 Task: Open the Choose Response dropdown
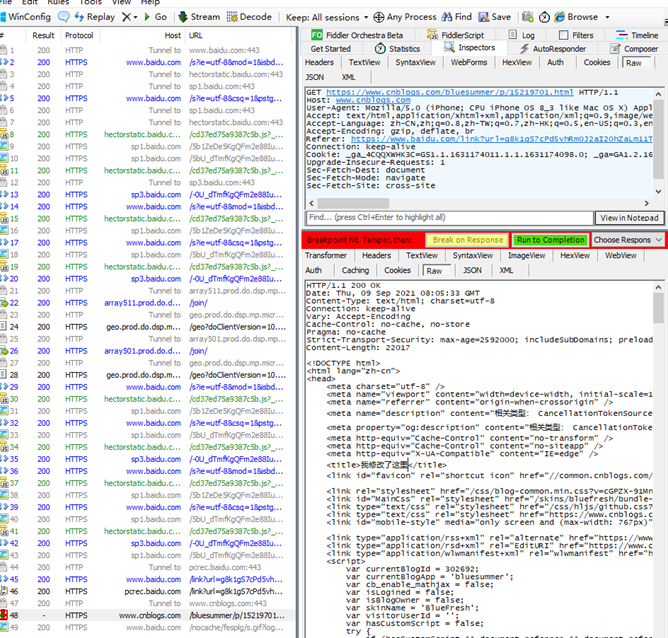pos(628,240)
